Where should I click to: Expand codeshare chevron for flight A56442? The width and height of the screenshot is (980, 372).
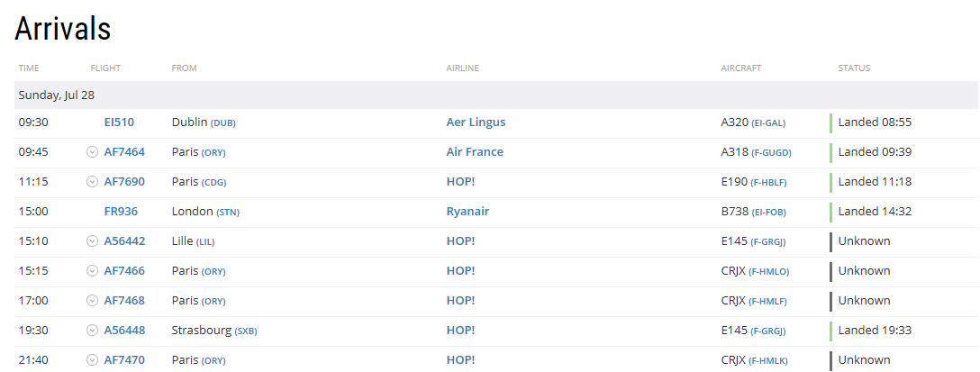[93, 241]
